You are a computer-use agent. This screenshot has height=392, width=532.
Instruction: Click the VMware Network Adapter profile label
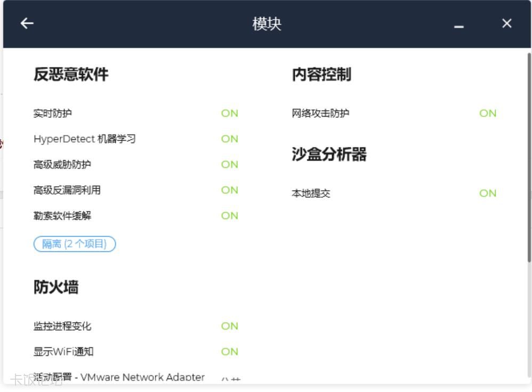tap(119, 377)
